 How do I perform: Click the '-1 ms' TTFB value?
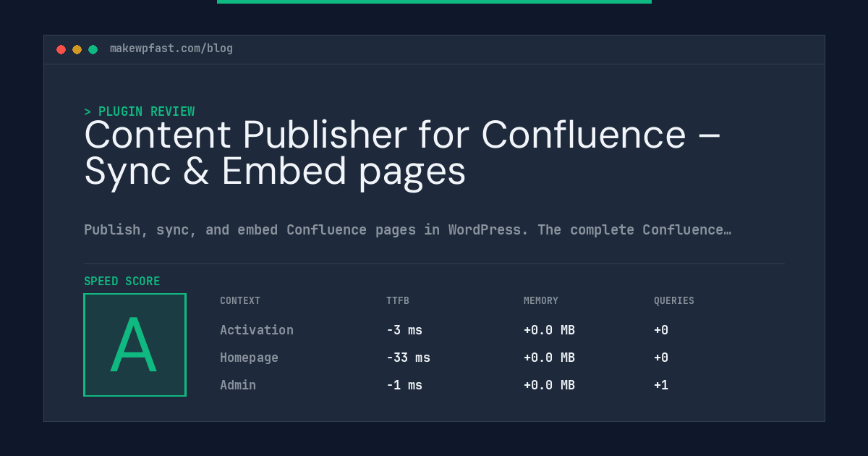coord(404,385)
